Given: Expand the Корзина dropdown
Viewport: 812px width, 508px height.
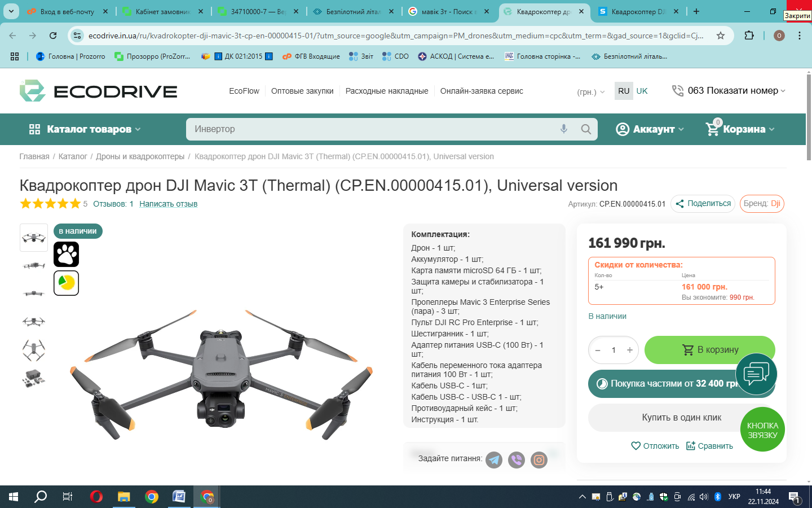Looking at the screenshot, I should click(740, 128).
